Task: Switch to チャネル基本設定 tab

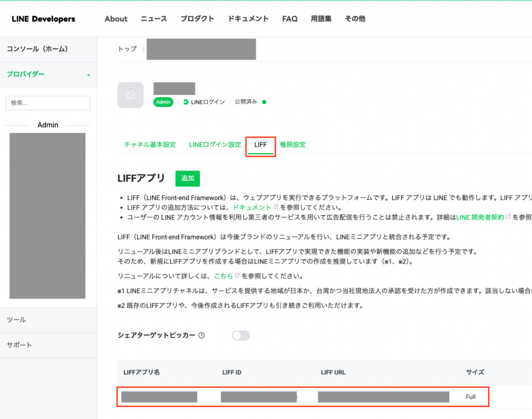Action: click(x=150, y=145)
